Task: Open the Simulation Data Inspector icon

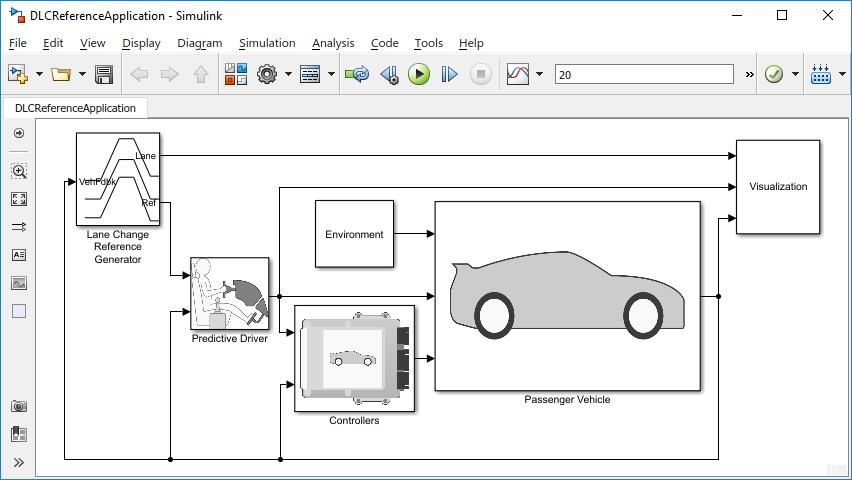Action: click(518, 74)
